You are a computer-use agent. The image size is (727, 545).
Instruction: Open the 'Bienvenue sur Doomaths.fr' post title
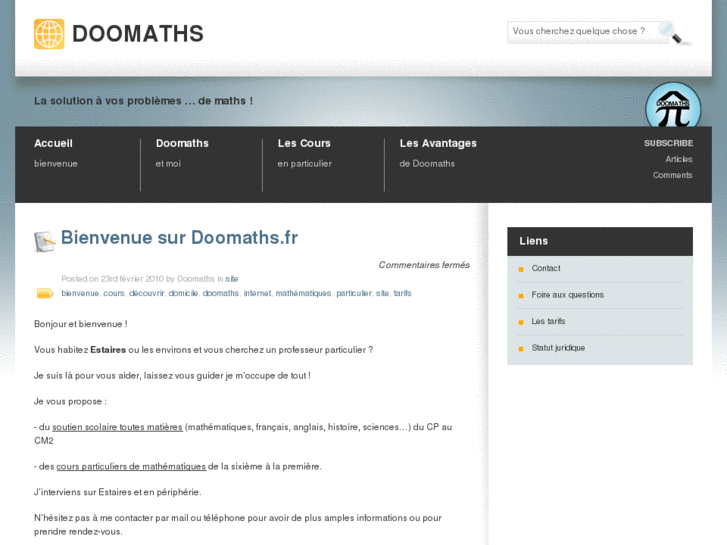(179, 237)
